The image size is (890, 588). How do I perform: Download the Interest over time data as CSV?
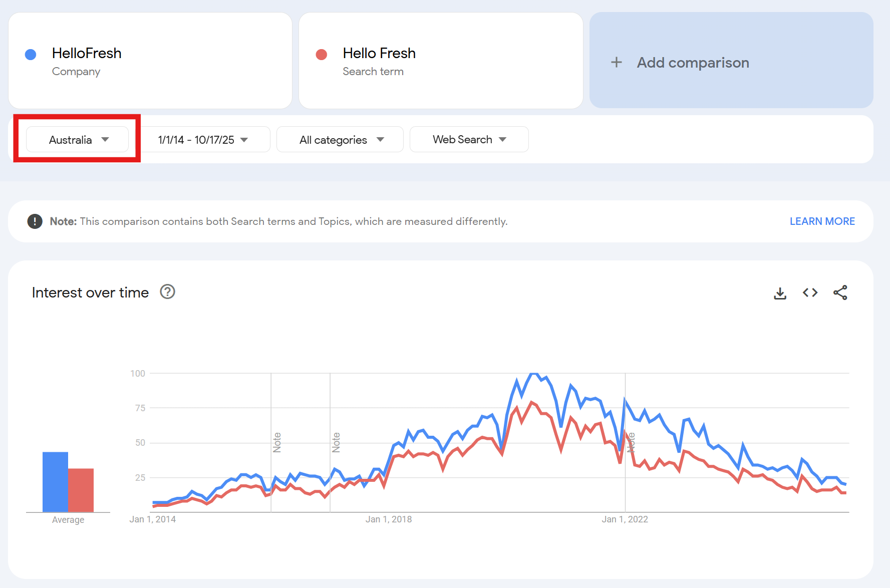tap(780, 292)
